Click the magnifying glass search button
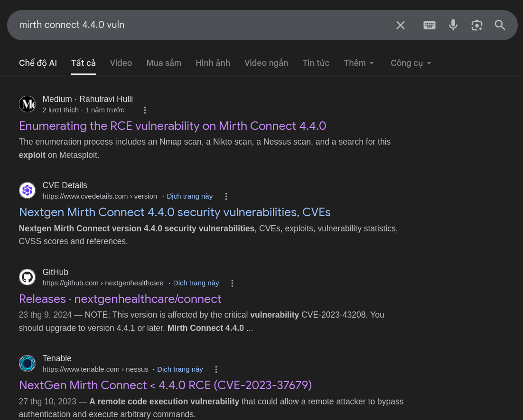This screenshot has height=420, width=523. click(x=500, y=25)
